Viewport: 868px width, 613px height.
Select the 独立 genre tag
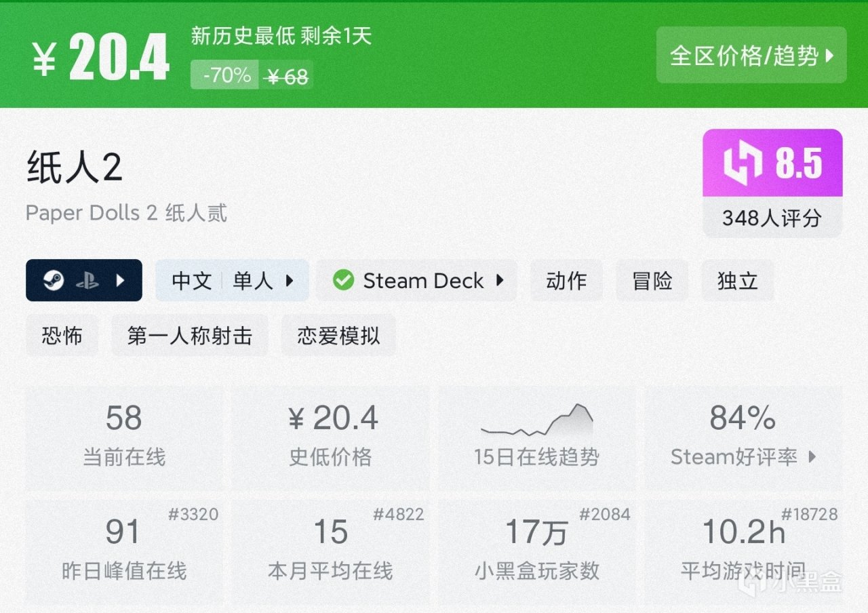click(737, 280)
